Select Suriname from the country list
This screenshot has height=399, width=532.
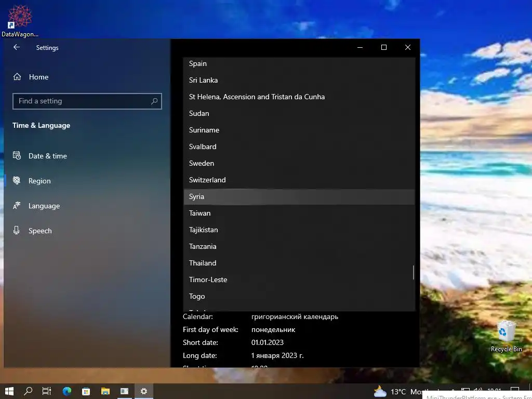click(x=299, y=130)
